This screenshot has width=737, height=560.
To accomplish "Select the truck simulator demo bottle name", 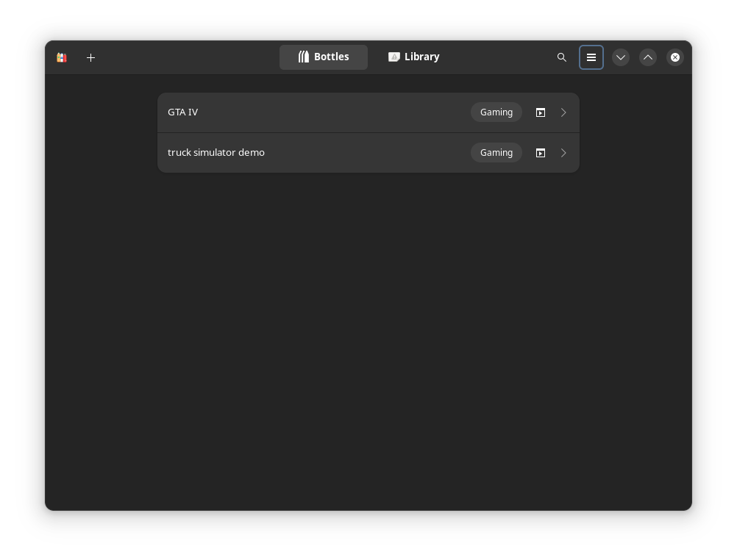I will pos(216,153).
